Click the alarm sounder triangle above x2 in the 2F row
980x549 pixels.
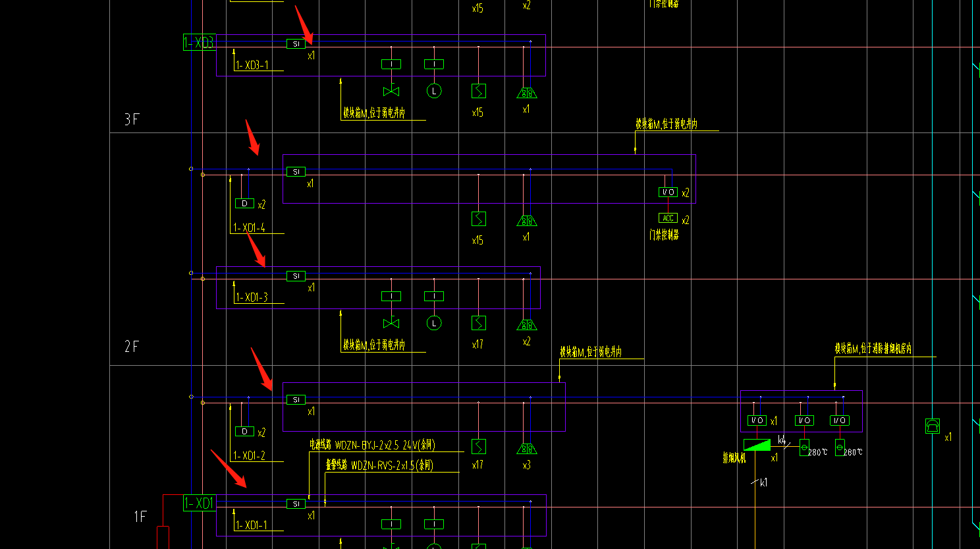tap(527, 325)
